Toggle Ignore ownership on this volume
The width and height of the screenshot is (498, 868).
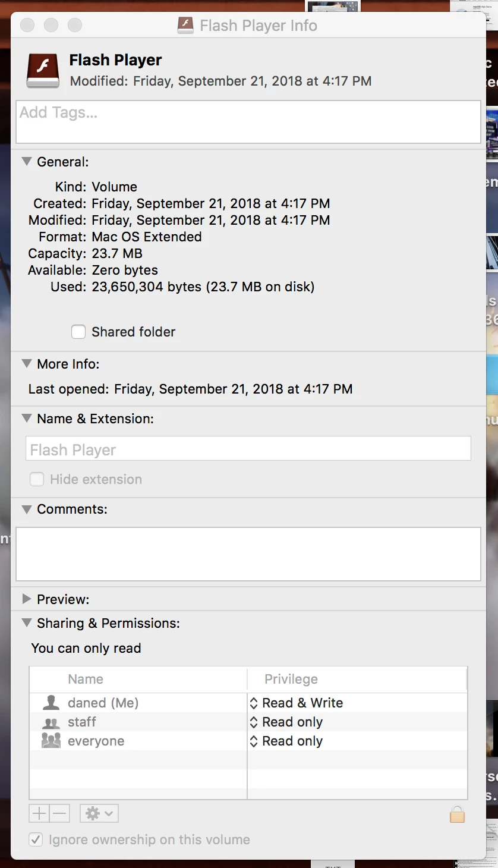[x=36, y=839]
